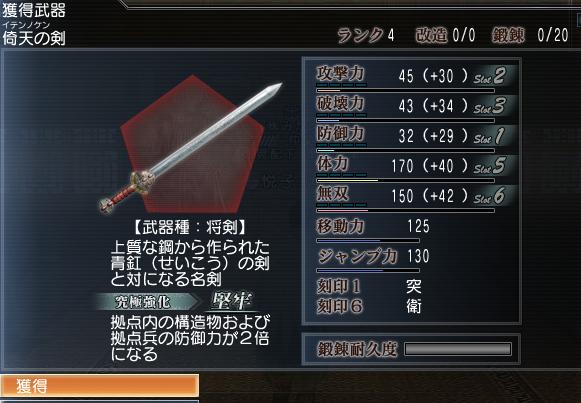This screenshot has height=403, width=581.
Task: Click the 堅牢 ability name
Action: pyautogui.click(x=232, y=301)
